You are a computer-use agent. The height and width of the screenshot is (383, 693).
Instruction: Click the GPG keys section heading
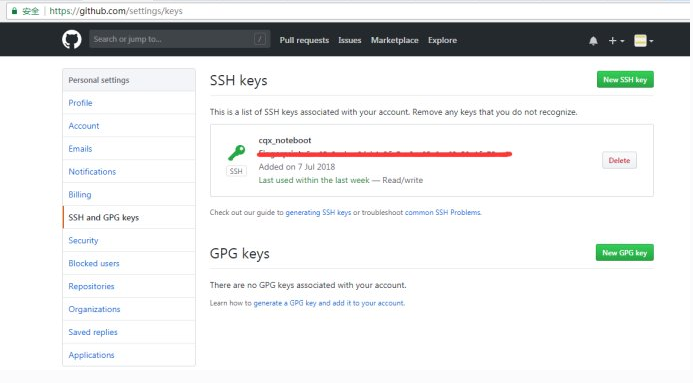(240, 254)
